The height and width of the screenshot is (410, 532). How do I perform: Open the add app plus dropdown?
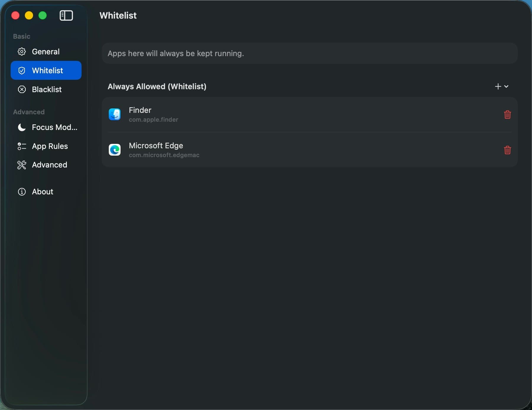click(x=501, y=87)
